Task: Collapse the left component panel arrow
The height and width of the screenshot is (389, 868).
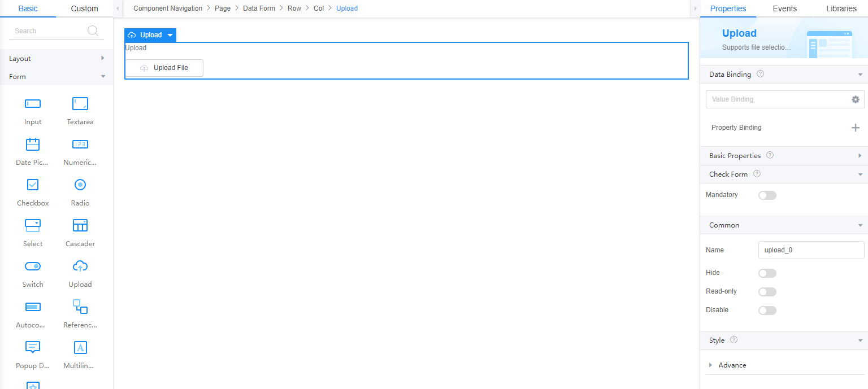Action: click(118, 8)
